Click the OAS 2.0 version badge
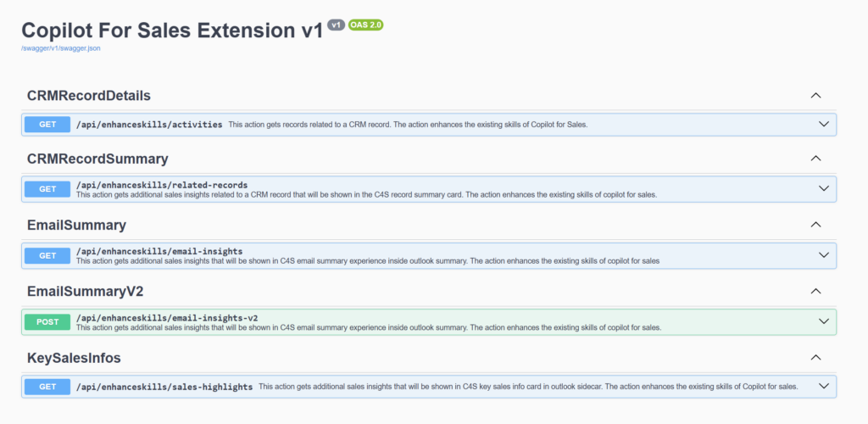The image size is (868, 424). [x=365, y=25]
